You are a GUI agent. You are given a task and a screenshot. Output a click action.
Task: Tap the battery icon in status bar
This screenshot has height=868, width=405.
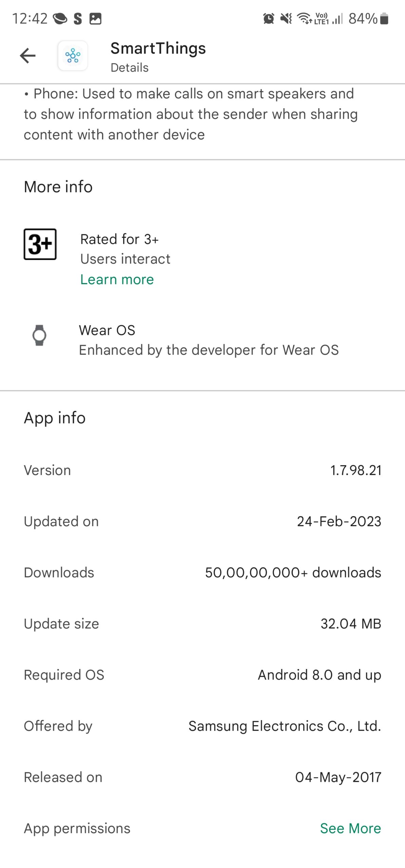coord(384,19)
